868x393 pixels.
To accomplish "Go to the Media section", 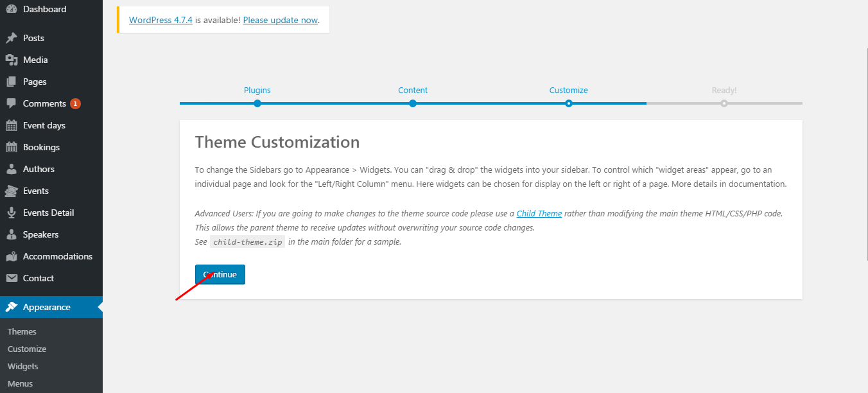I will pyautogui.click(x=51, y=60).
